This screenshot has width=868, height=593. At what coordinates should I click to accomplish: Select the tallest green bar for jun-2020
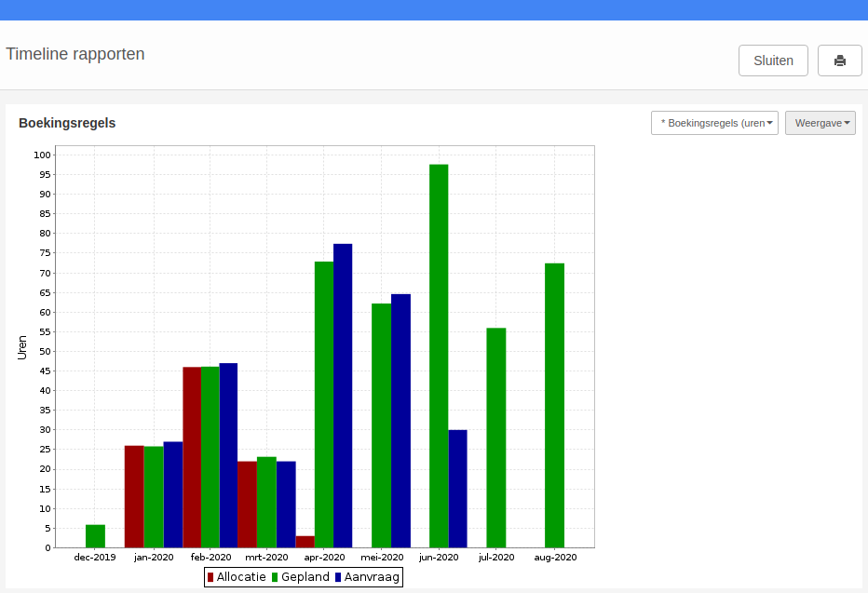(x=439, y=357)
